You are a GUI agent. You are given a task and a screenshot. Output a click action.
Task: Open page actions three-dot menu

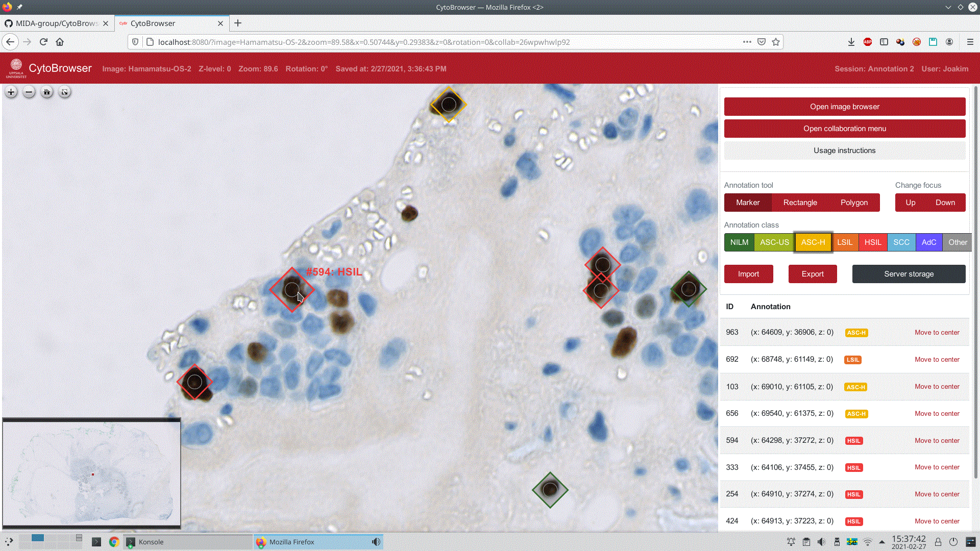point(747,42)
